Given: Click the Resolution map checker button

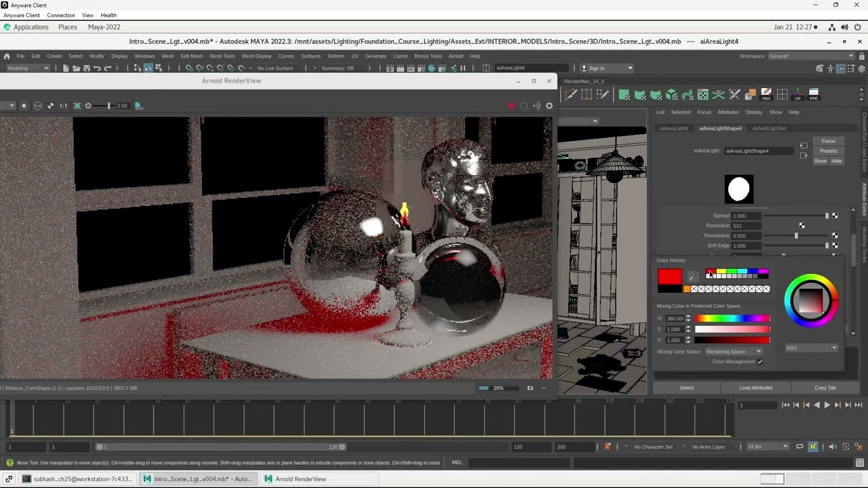Looking at the screenshot, I should pos(802,226).
